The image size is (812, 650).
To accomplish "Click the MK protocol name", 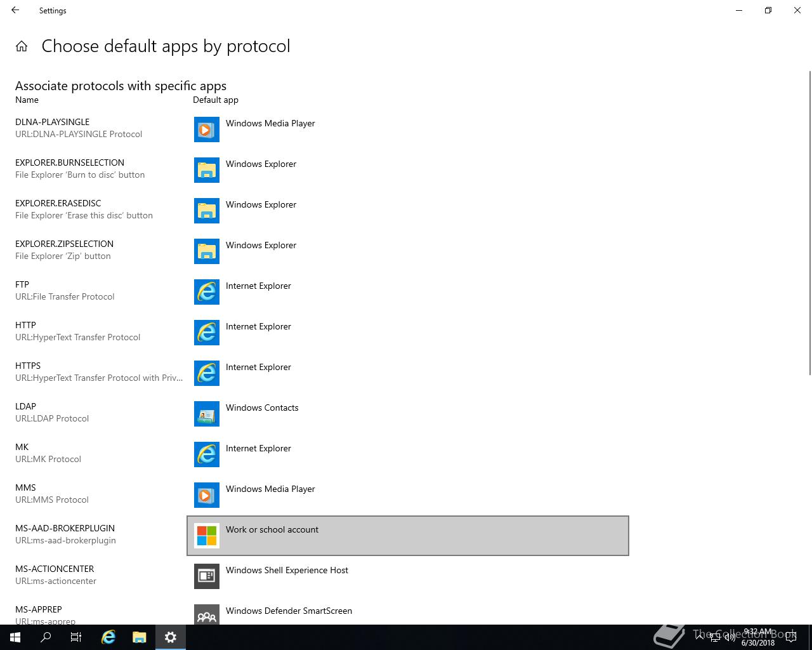I will coord(22,447).
